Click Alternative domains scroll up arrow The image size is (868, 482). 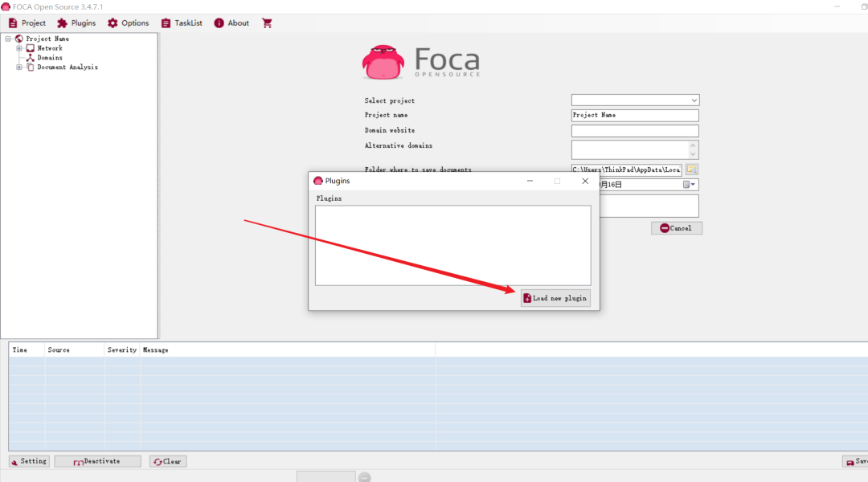tap(693, 145)
